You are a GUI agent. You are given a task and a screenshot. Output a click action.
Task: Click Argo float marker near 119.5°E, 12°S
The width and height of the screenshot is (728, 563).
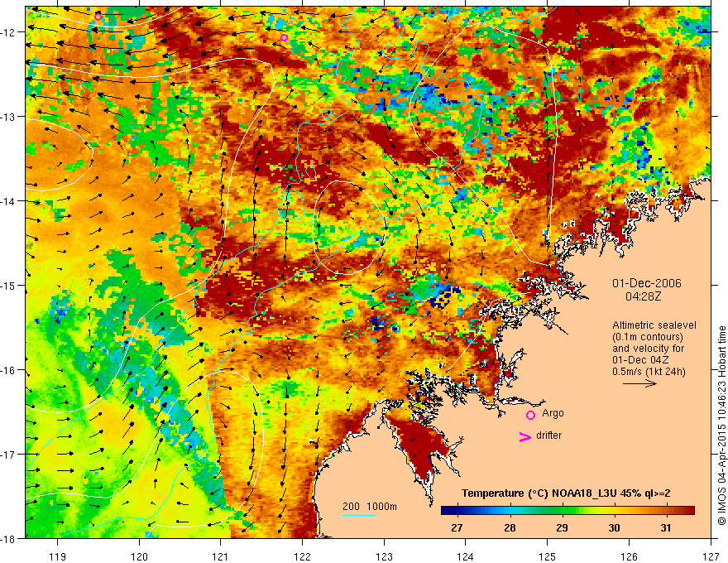[98, 17]
